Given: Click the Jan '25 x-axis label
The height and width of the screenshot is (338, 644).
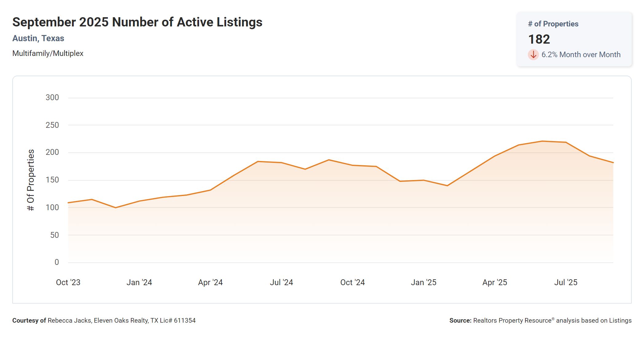Looking at the screenshot, I should coord(424,282).
